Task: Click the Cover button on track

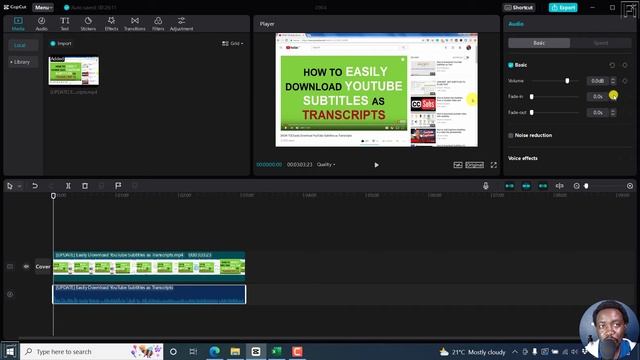Action: tap(43, 267)
